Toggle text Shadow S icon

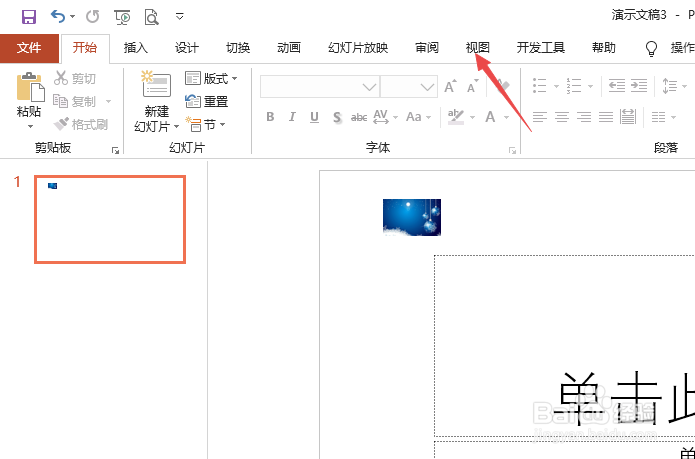[x=337, y=117]
